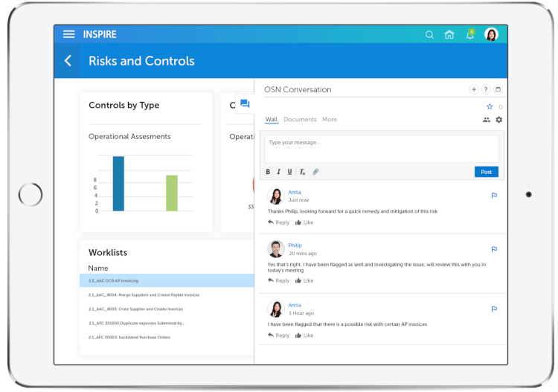Viewport: 558px width, 392px height.
Task: Go to home via the house icon
Action: [x=449, y=34]
